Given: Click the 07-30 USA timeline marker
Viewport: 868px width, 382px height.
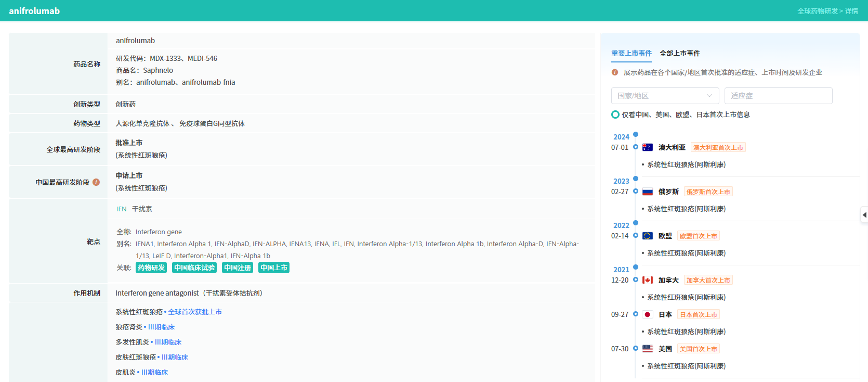Looking at the screenshot, I should pyautogui.click(x=636, y=348).
